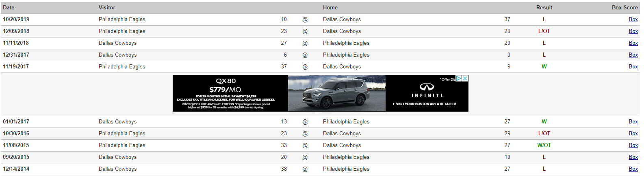Open the Box score link for 10/20/2019
The image size is (644, 176).
tap(633, 19)
